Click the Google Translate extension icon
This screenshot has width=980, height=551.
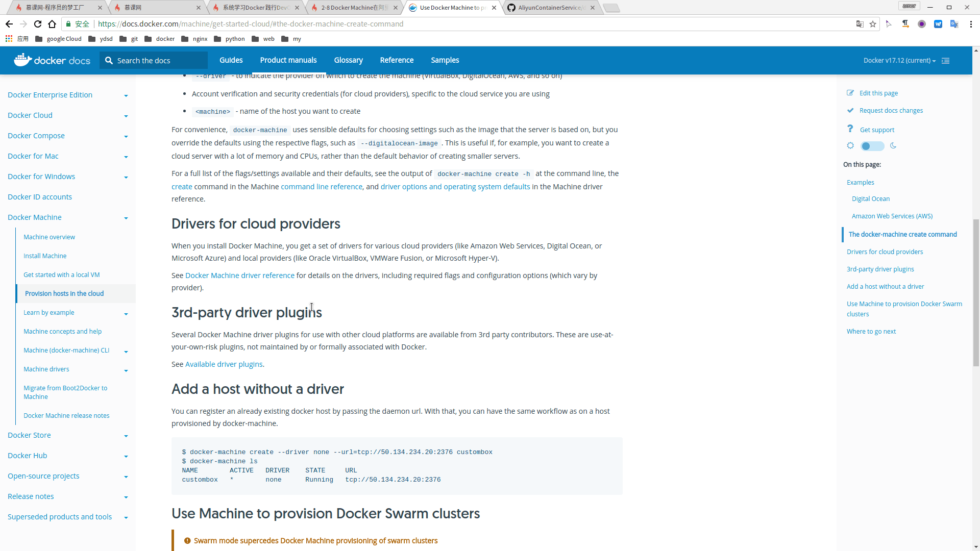[954, 24]
